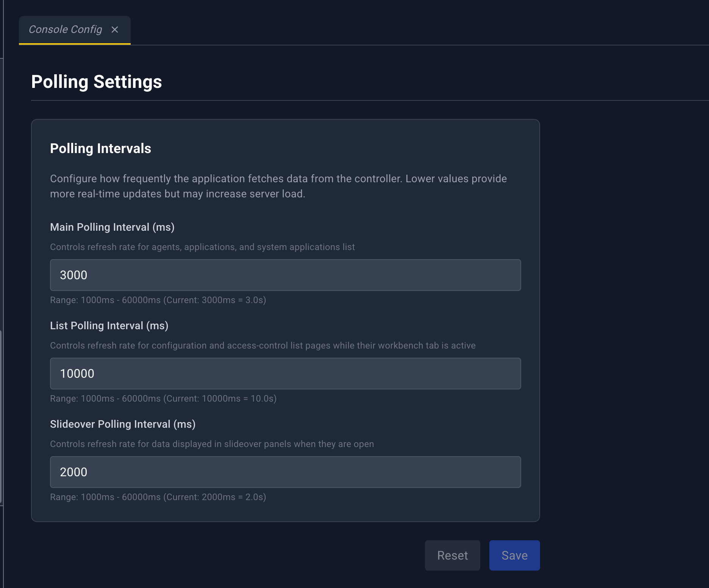Click the Slideover Polling Interval input field
709x588 pixels.
point(285,472)
